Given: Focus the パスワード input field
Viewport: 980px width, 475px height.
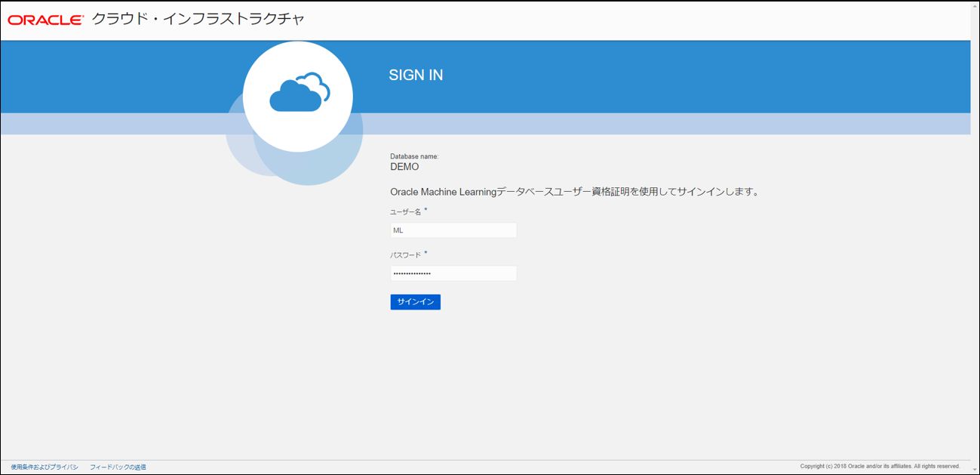Looking at the screenshot, I should (x=453, y=273).
